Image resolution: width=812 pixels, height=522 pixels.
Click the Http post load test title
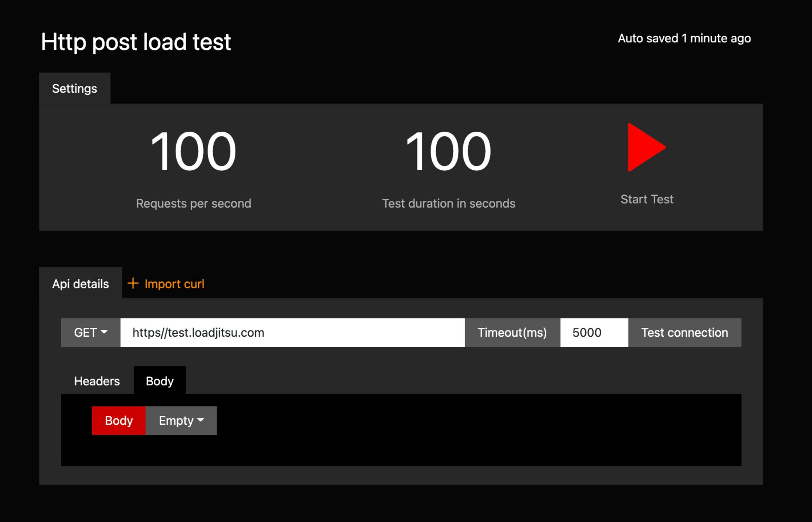coord(136,42)
